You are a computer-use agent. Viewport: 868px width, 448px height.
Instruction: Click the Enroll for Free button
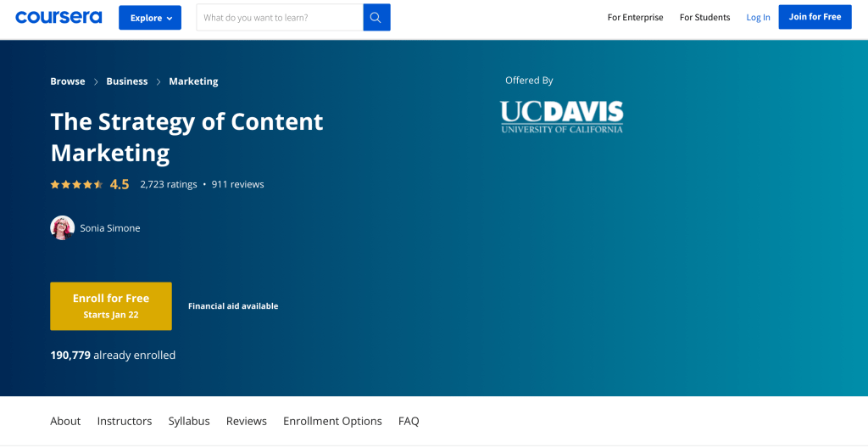111,306
